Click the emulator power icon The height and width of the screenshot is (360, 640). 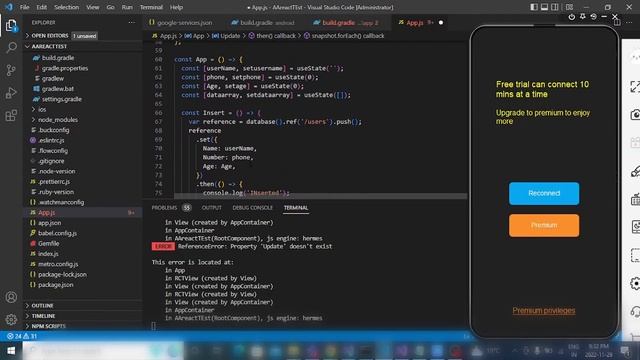click(x=571, y=17)
